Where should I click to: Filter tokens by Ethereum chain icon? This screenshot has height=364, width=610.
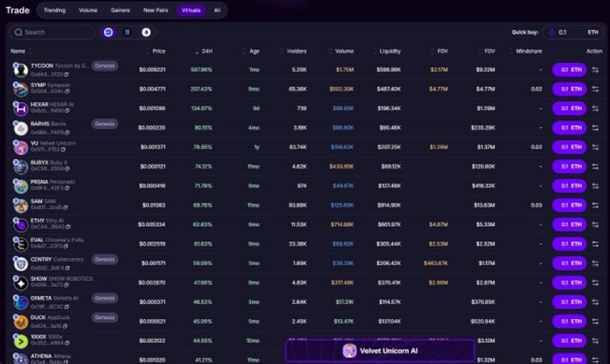coord(146,32)
